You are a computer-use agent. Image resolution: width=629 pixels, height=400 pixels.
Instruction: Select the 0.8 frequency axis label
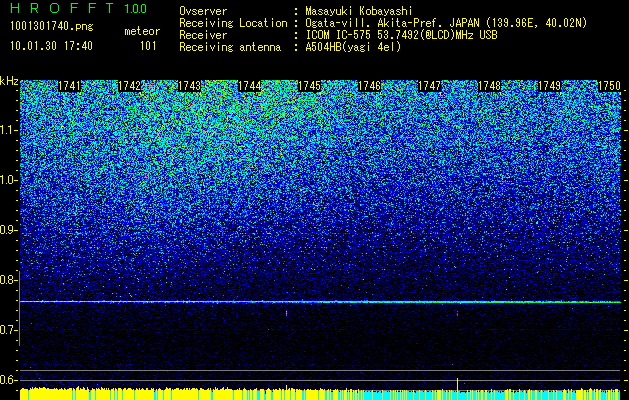pyautogui.click(x=8, y=280)
